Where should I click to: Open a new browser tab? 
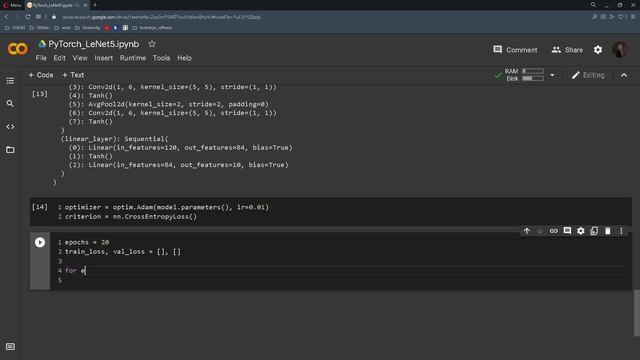pos(95,5)
